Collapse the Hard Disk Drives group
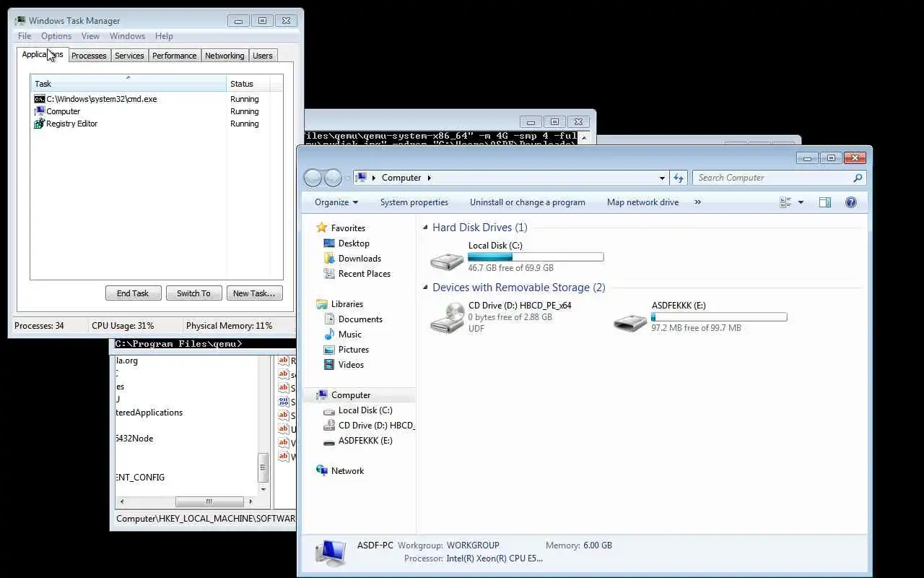Viewport: 924px width, 578px height. 425,228
